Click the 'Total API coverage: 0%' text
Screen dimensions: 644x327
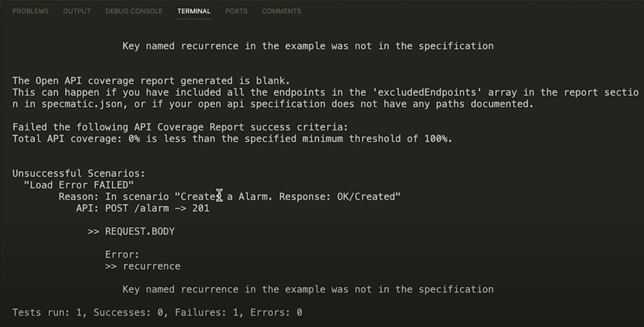pos(76,139)
